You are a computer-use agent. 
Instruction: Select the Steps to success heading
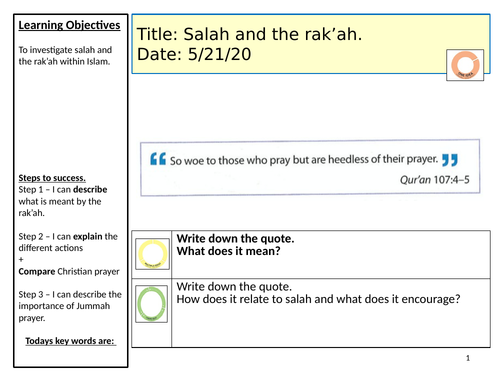(52, 178)
